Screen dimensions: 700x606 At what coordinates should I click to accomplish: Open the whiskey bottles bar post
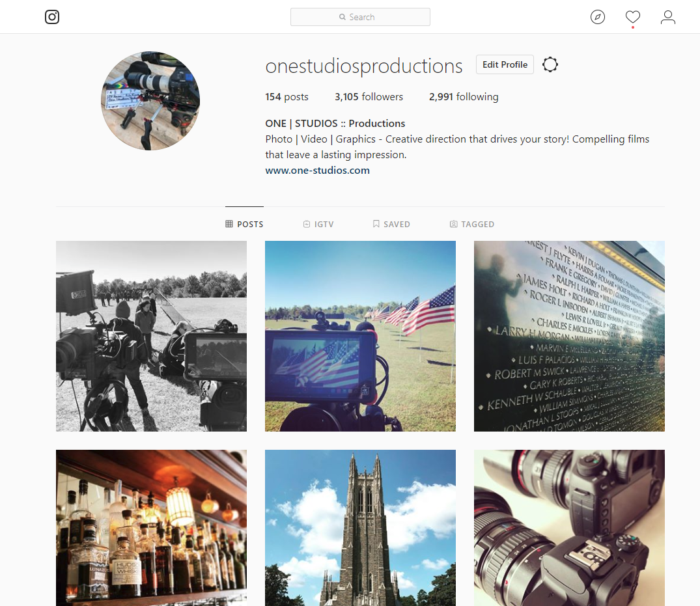point(151,528)
